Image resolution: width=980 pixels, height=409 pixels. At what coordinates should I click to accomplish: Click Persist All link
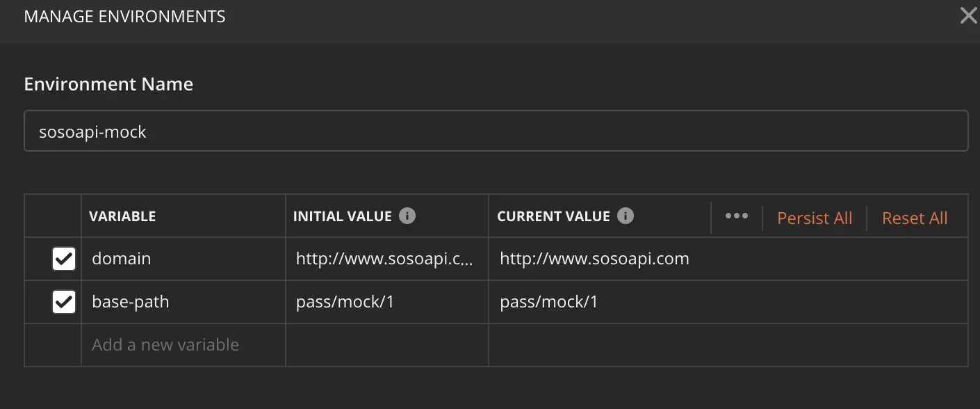815,218
